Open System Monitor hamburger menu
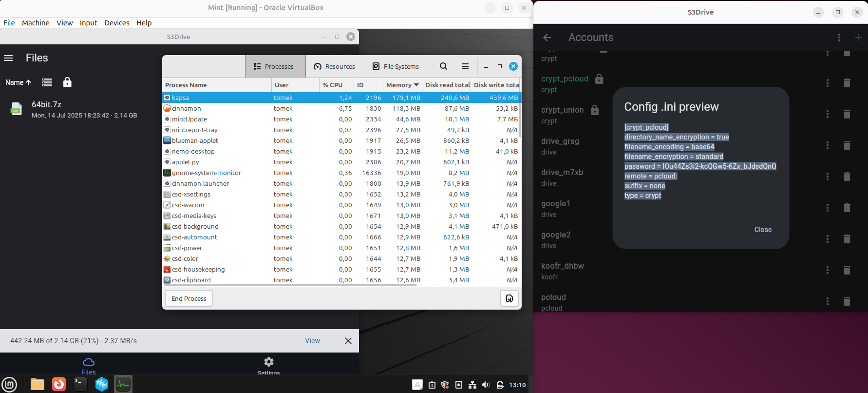Image resolution: width=868 pixels, height=393 pixels. click(465, 66)
